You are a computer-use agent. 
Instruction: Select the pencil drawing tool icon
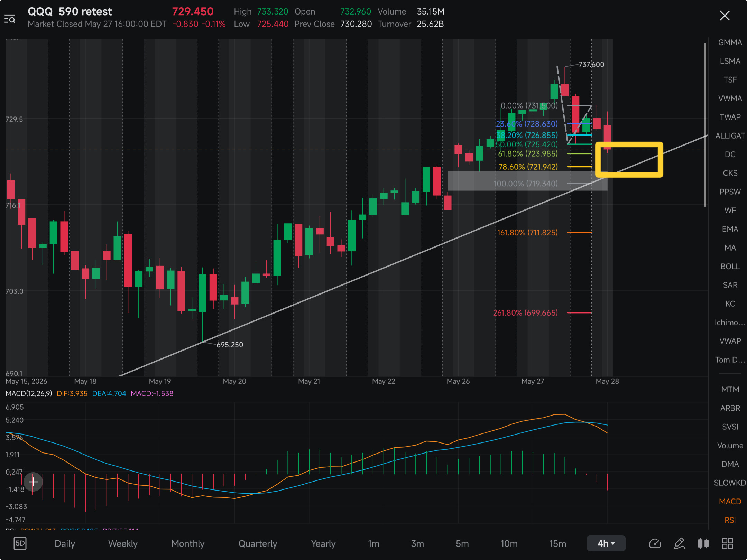[680, 543]
